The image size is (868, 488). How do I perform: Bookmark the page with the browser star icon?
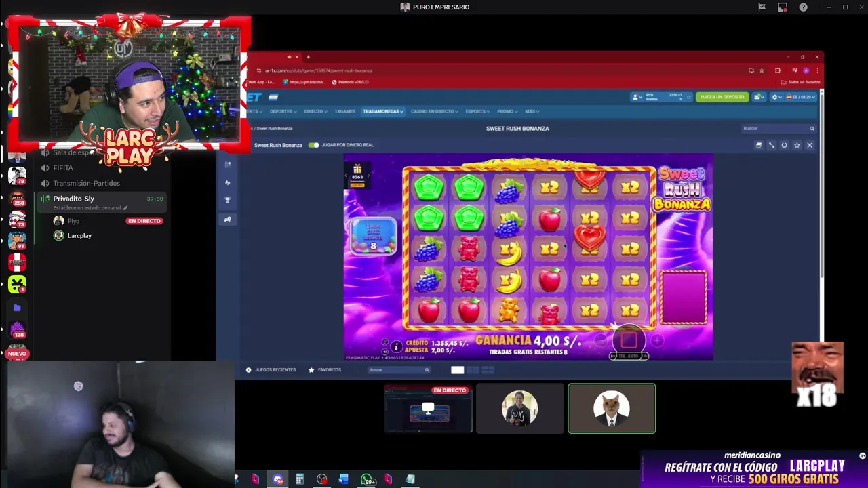pos(762,70)
